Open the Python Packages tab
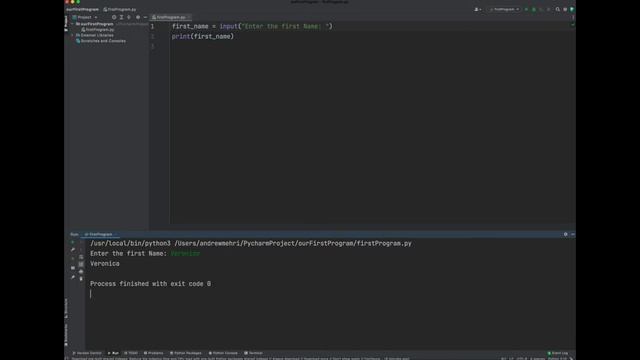The width and height of the screenshot is (640, 360). tap(186, 353)
